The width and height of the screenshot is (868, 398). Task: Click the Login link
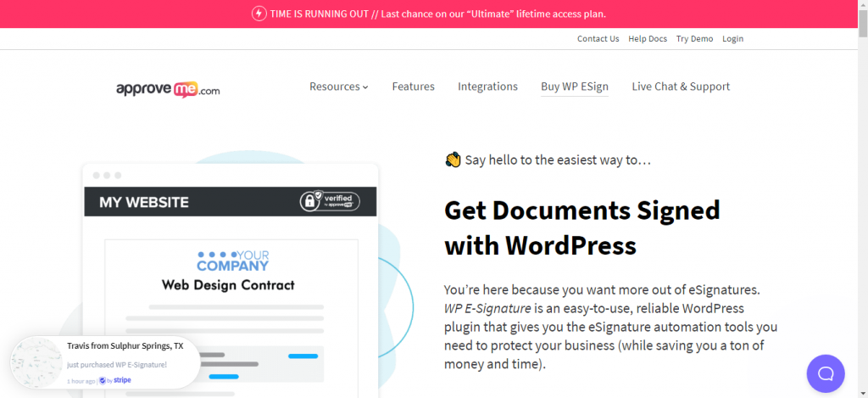click(x=733, y=39)
